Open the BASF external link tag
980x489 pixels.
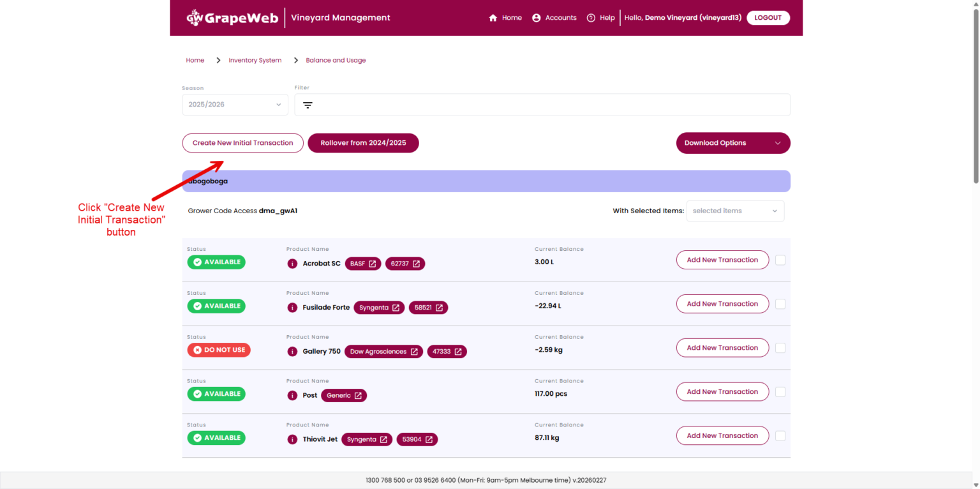[363, 264]
